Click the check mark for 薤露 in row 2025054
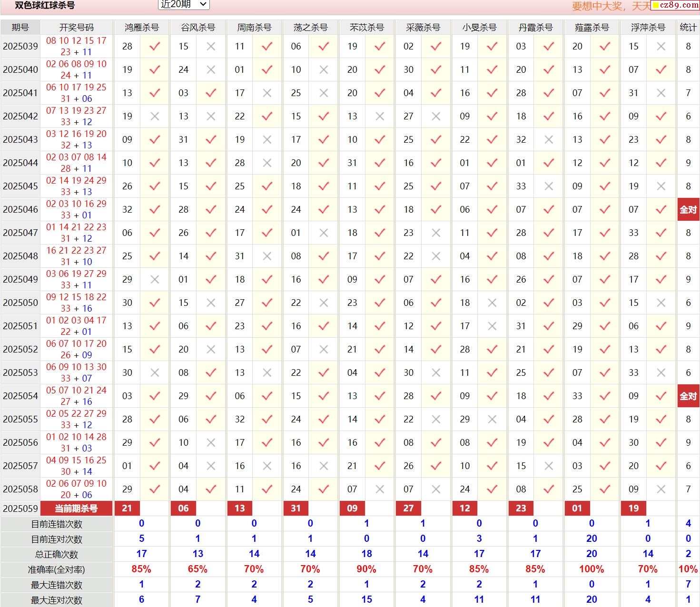 (x=605, y=396)
